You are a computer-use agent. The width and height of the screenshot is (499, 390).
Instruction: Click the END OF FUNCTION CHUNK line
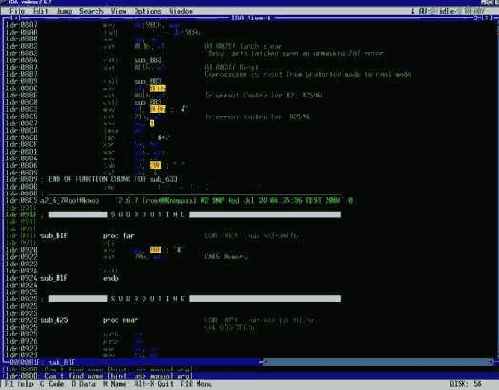[113, 179]
